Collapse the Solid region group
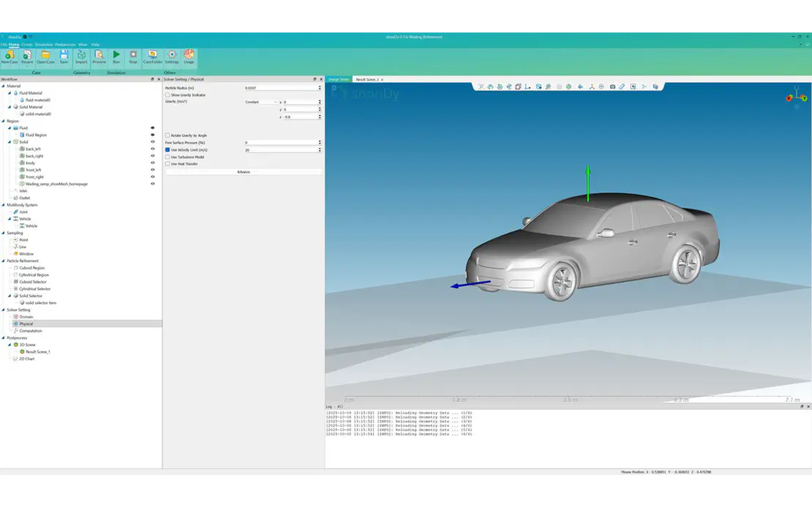 (x=10, y=141)
